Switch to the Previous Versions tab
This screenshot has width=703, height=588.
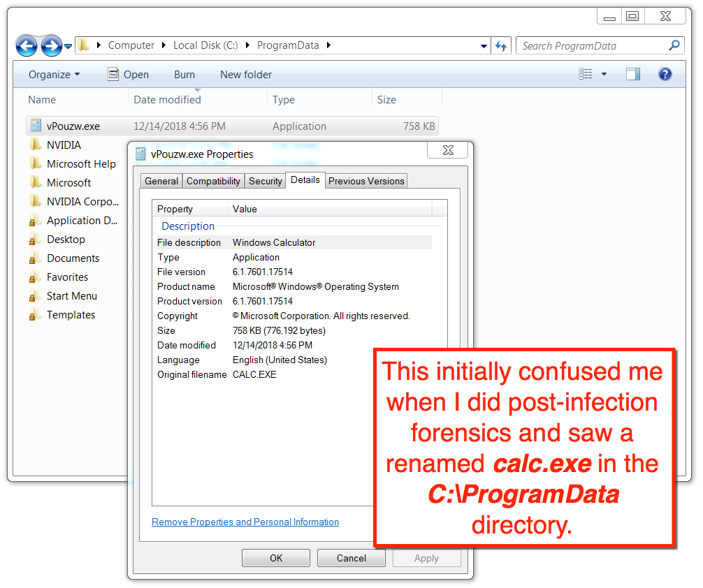click(x=366, y=181)
